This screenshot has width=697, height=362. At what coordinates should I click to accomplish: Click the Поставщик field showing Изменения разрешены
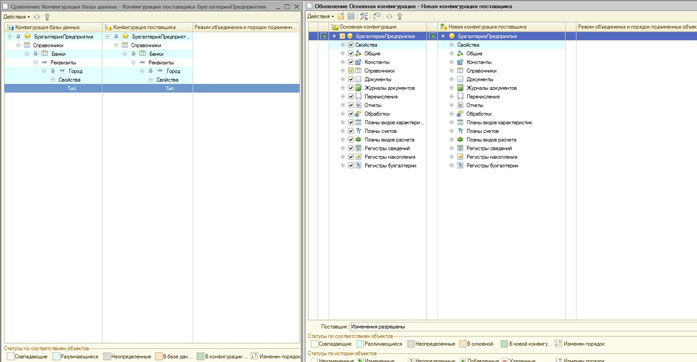click(523, 326)
